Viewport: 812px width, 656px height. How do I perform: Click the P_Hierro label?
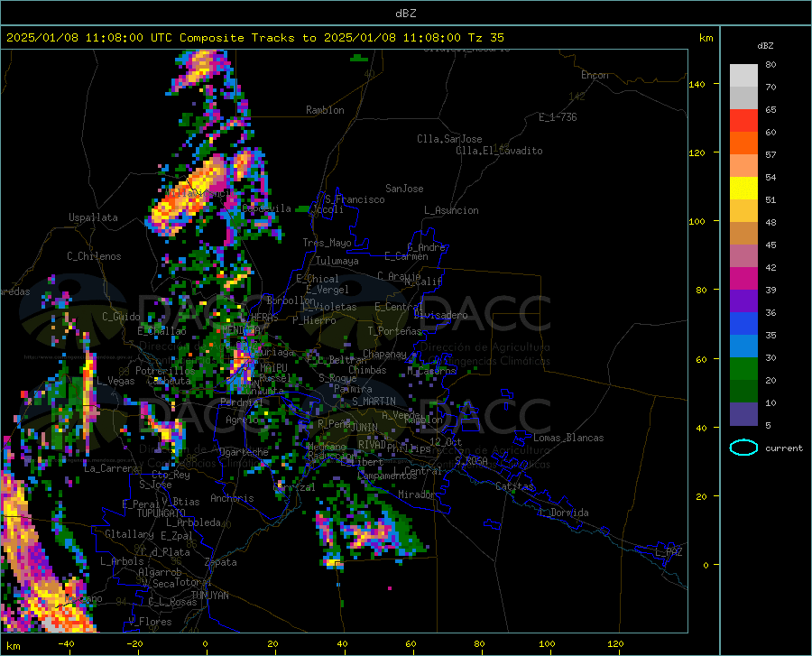point(314,320)
